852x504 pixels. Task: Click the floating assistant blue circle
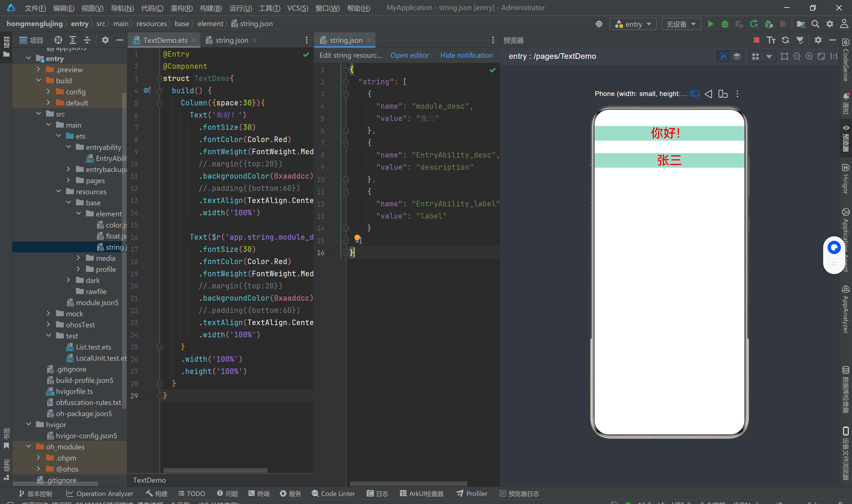(x=834, y=248)
